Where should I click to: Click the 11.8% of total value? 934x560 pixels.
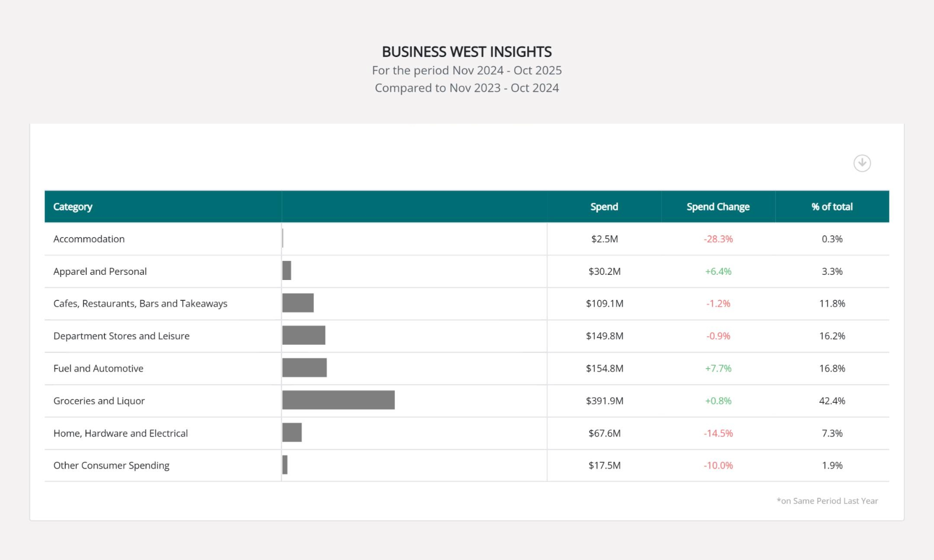pyautogui.click(x=832, y=303)
